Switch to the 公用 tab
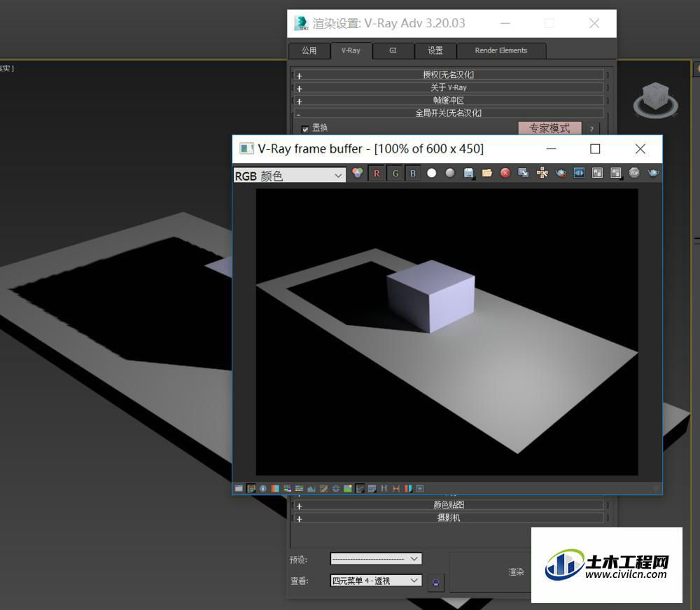Image resolution: width=700 pixels, height=610 pixels. [309, 50]
